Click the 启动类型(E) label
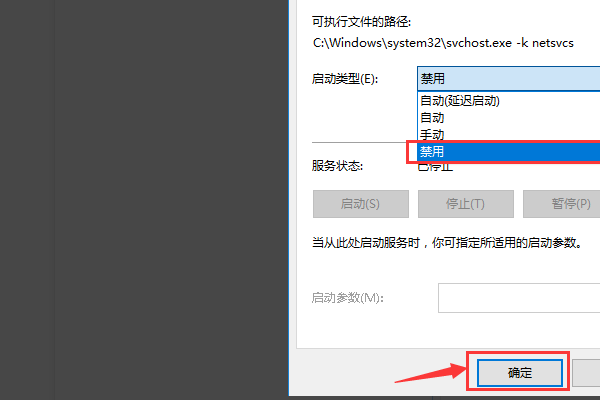The image size is (600, 400). pos(345,79)
